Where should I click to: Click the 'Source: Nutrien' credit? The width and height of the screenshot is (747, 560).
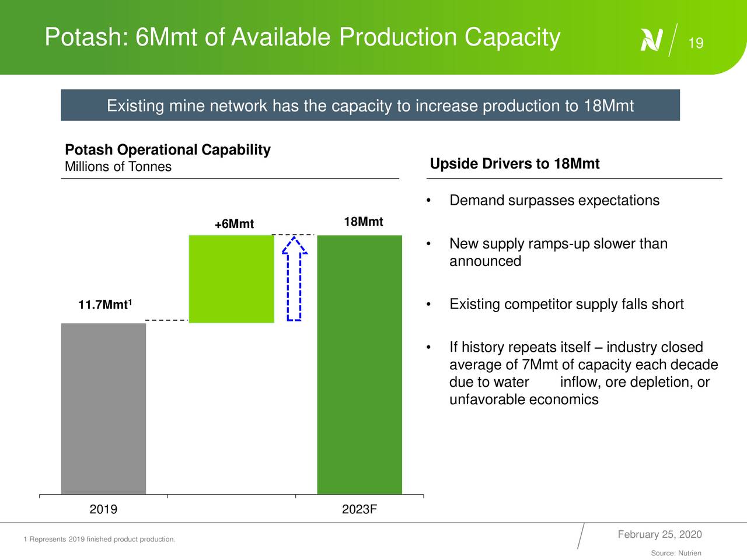pyautogui.click(x=676, y=553)
